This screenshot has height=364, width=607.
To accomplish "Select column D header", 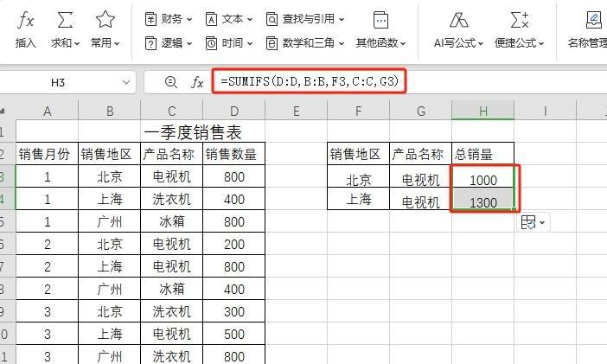I will [234, 112].
